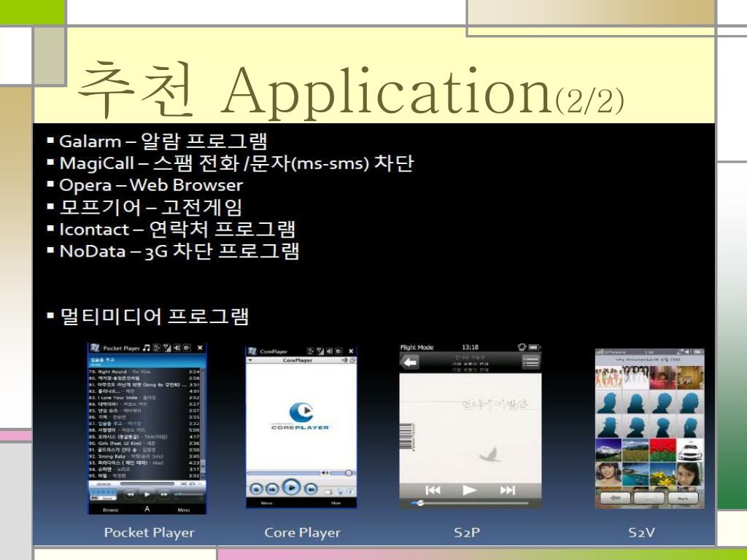The width and height of the screenshot is (747, 560).
Task: Click the "Pocket Player" caption
Action: tap(149, 533)
